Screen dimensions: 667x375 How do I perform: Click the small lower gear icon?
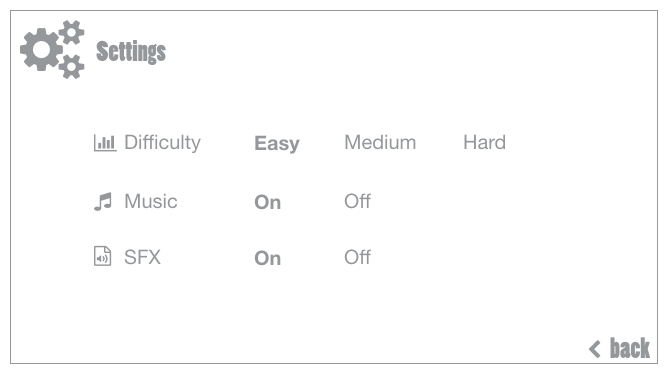[x=71, y=67]
